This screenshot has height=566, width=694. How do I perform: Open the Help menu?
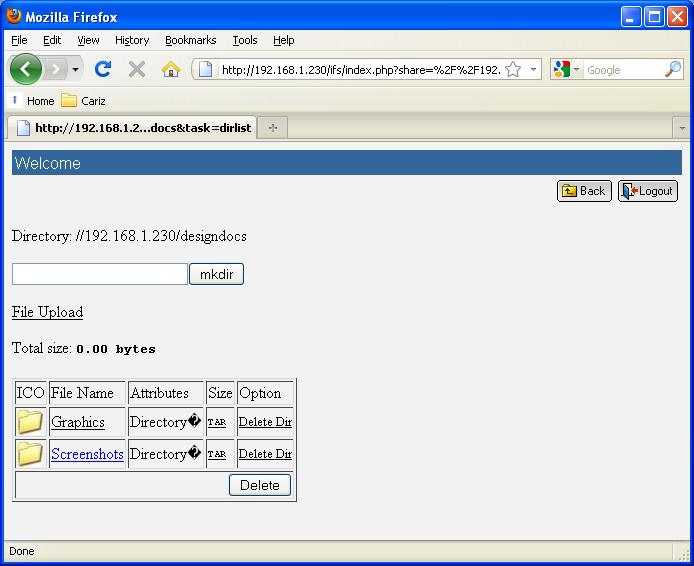(x=283, y=40)
